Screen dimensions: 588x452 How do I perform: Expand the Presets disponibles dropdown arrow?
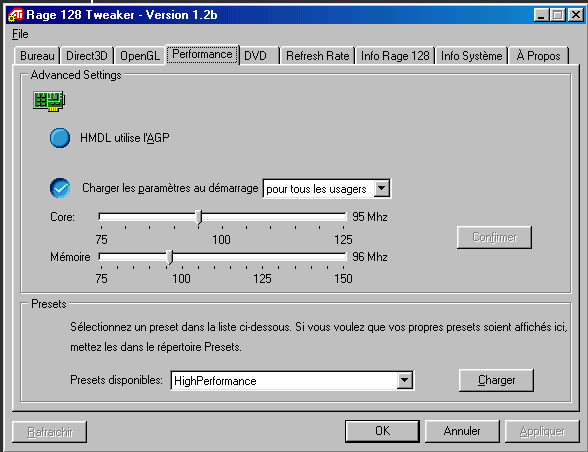coord(404,380)
